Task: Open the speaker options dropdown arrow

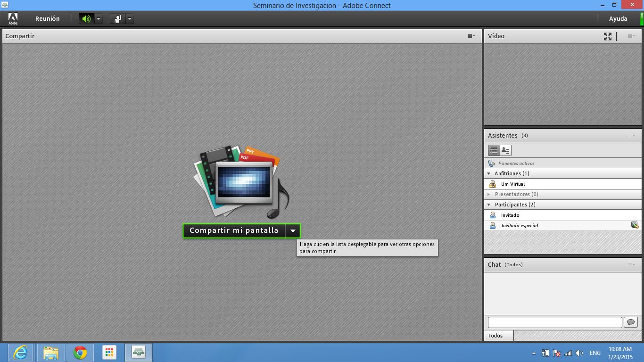Action: pyautogui.click(x=99, y=19)
